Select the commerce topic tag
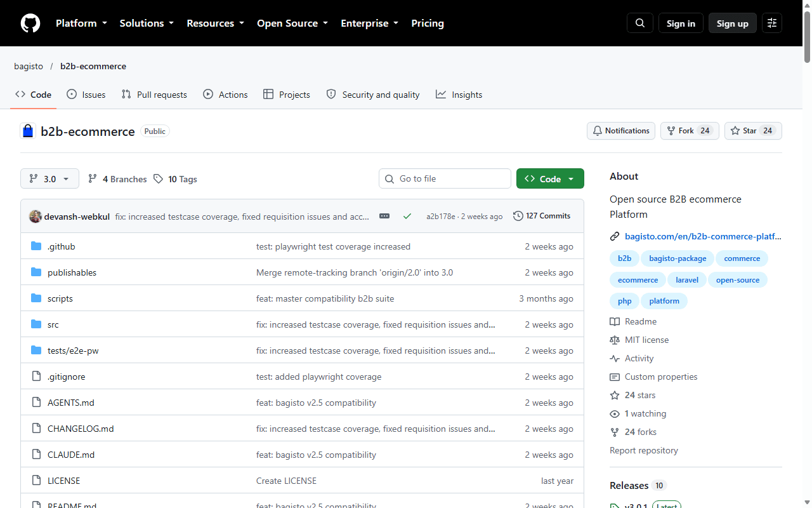This screenshot has height=508, width=812. pyautogui.click(x=742, y=258)
